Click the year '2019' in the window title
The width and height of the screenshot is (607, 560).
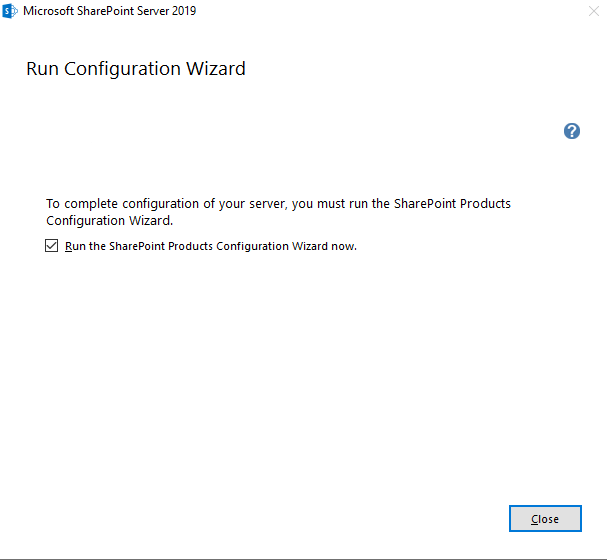tap(184, 11)
